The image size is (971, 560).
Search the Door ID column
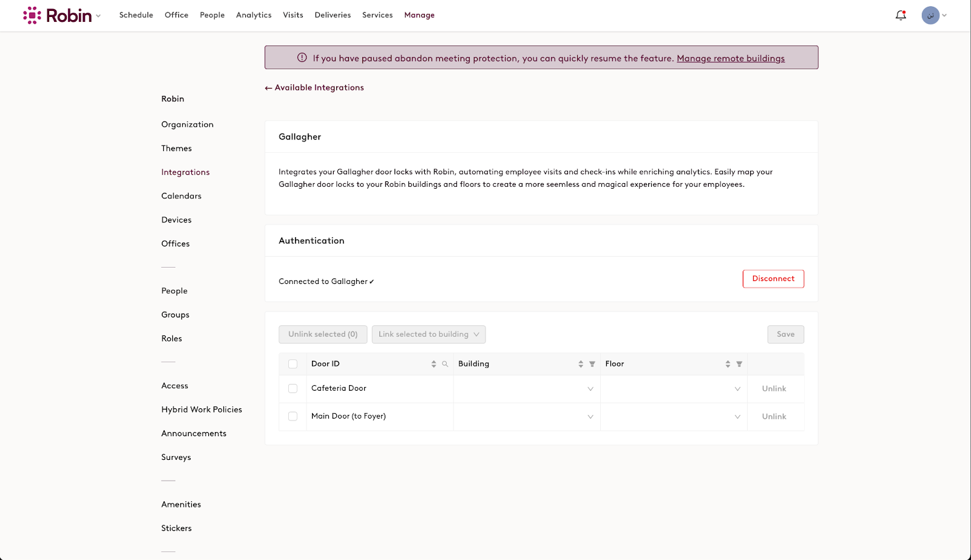coord(445,364)
